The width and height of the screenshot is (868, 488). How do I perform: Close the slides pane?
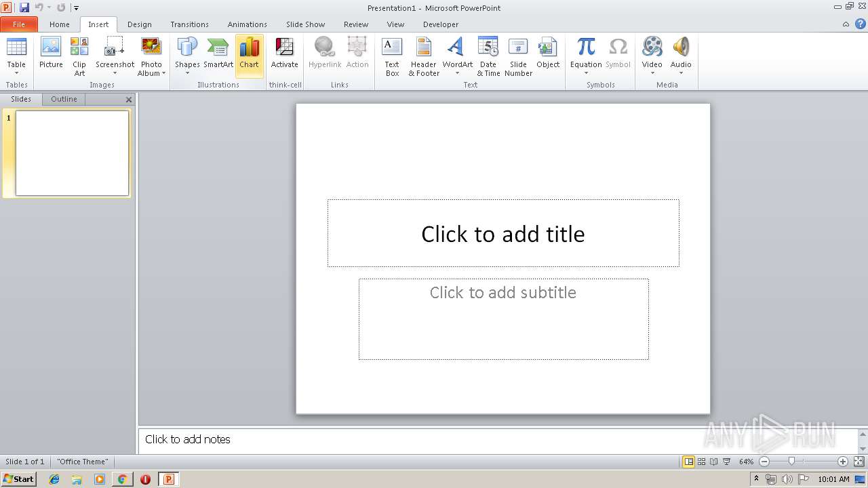click(129, 100)
